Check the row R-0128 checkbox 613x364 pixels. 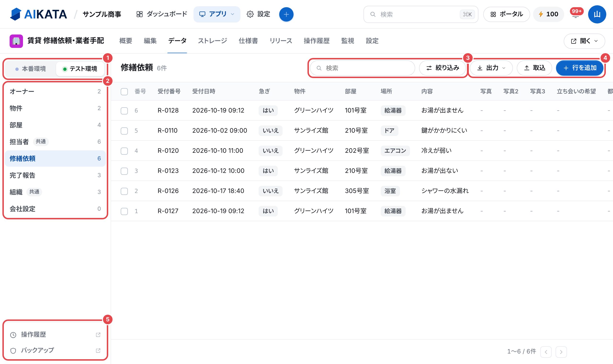point(124,111)
